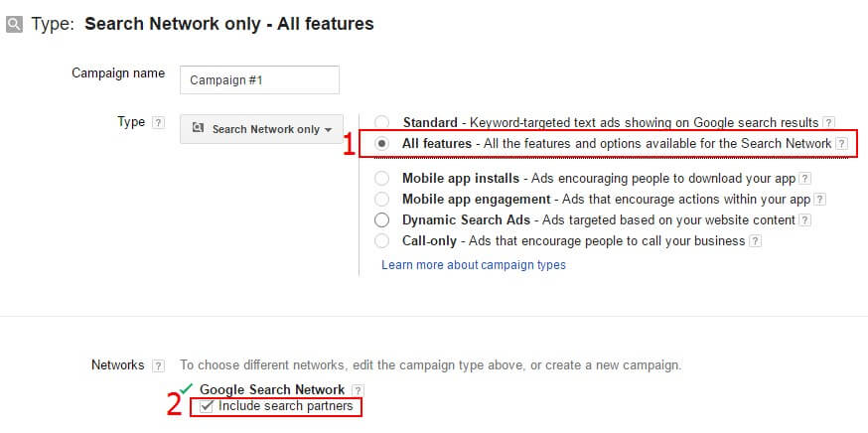Viewport: 868px width, 433px height.
Task: Show help for Dynamic Search Ads
Action: (x=804, y=220)
